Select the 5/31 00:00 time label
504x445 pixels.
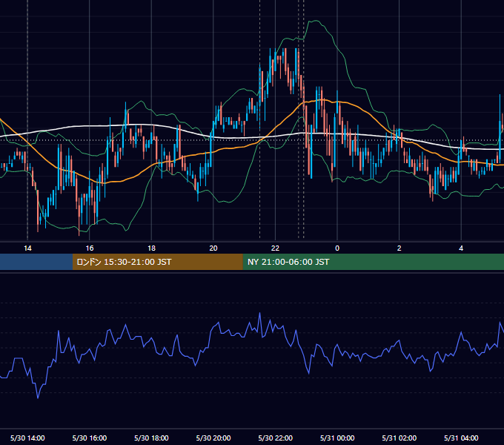point(337,438)
